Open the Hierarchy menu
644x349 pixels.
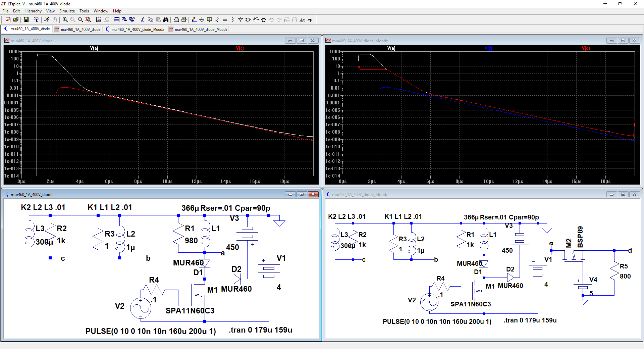coord(33,11)
